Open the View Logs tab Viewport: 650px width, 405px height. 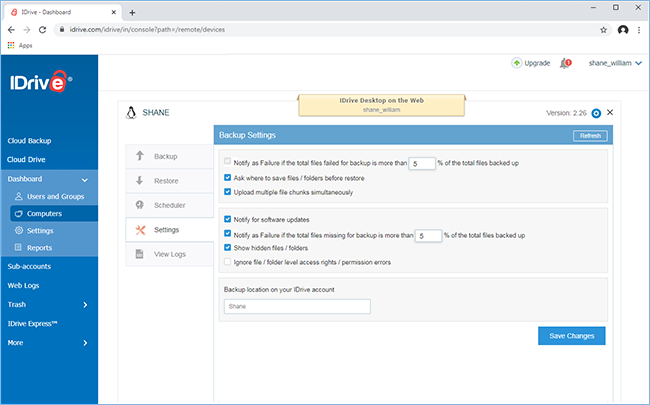(x=170, y=254)
